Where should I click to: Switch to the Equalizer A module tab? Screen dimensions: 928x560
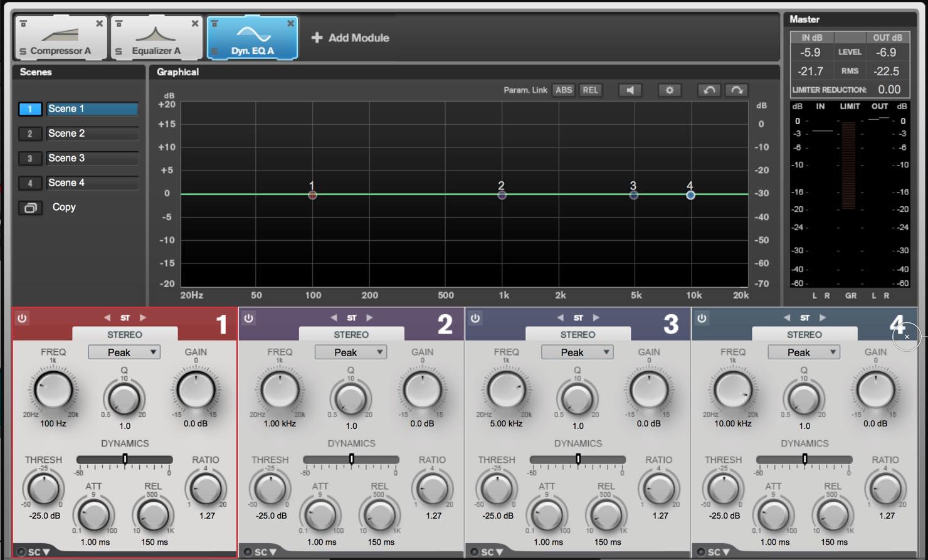coord(156,38)
